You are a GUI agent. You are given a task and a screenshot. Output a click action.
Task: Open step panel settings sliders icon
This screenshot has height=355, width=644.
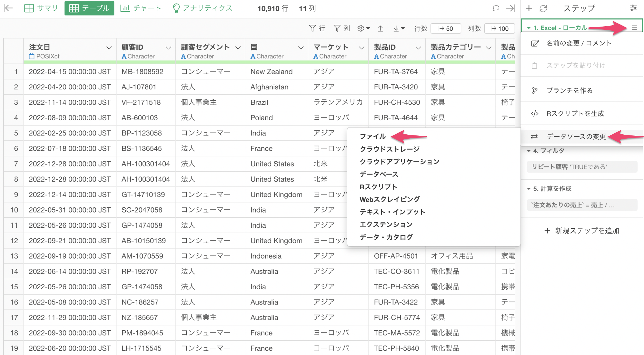633,8
